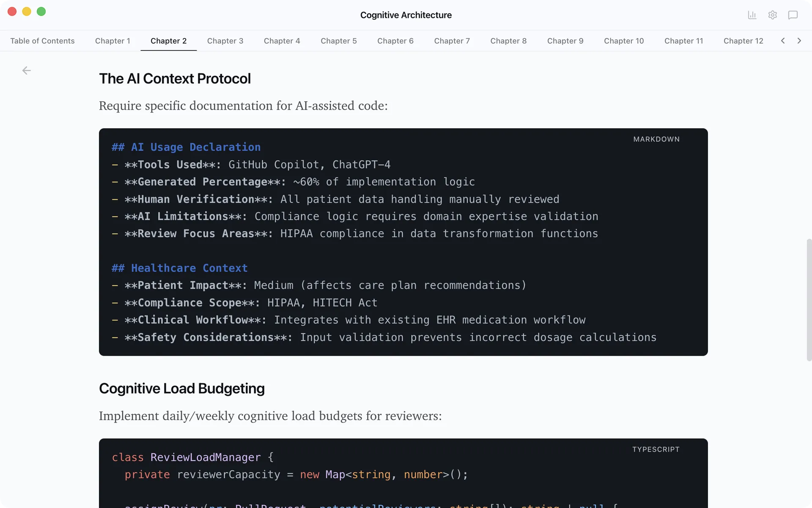Click the "**Generated Percentage**" code line
The height and width of the screenshot is (508, 812).
point(294,182)
